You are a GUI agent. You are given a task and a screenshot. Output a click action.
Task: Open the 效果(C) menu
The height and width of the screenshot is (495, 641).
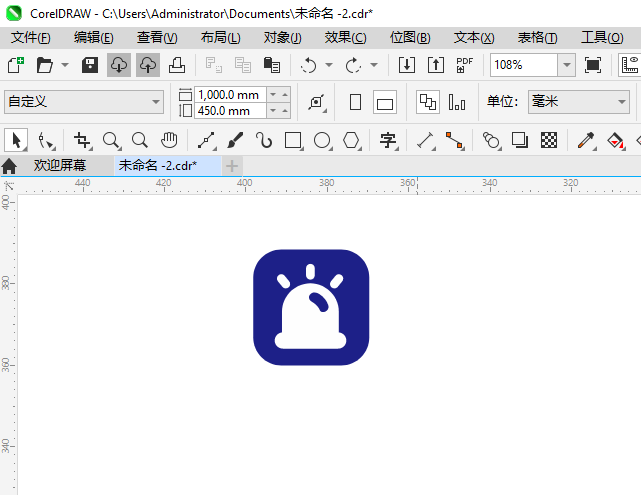(346, 38)
